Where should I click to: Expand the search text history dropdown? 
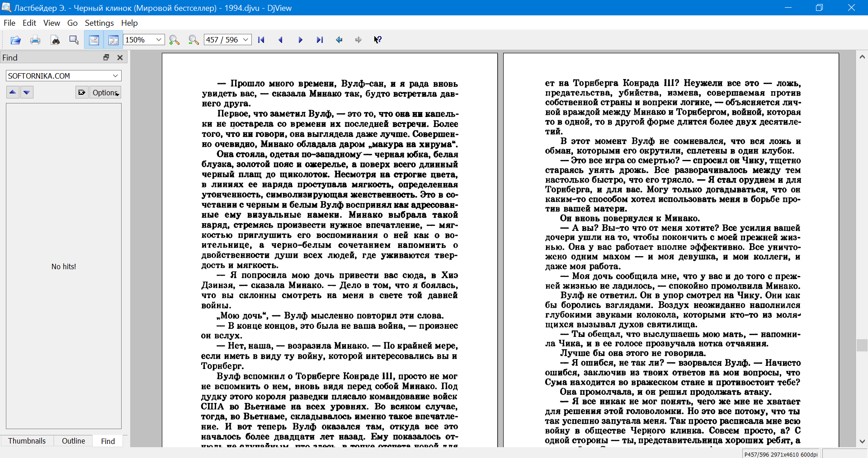115,76
